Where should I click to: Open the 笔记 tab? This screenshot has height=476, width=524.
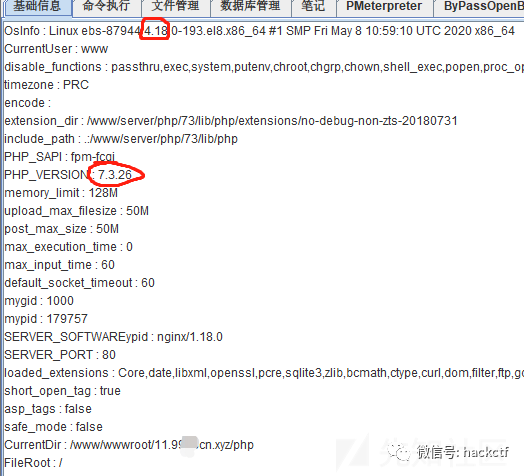[313, 7]
